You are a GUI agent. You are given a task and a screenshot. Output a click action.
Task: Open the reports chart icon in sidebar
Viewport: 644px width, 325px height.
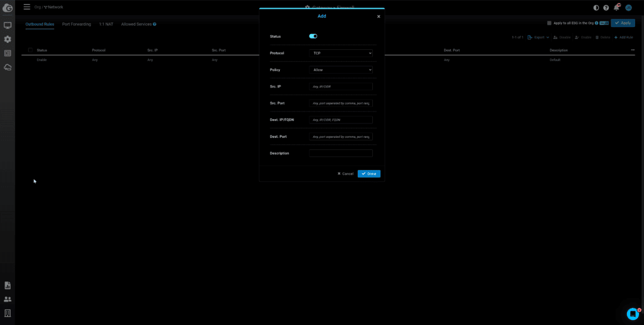8,285
